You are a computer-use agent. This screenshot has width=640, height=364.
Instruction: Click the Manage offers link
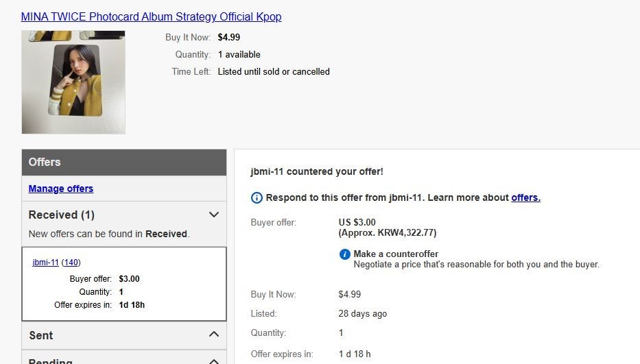pyautogui.click(x=61, y=189)
